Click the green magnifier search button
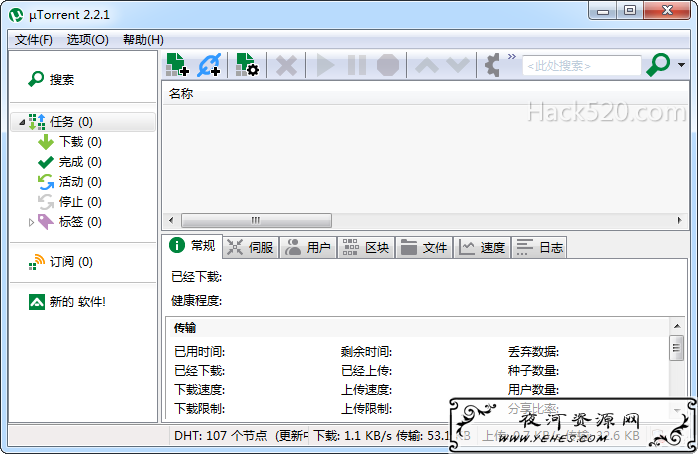698x454 pixels. [658, 65]
